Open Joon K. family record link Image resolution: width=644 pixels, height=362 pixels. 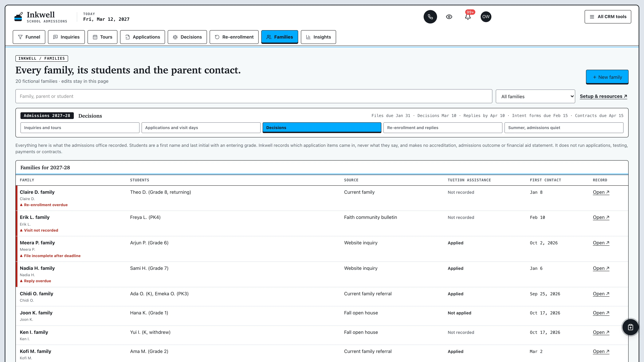601,313
